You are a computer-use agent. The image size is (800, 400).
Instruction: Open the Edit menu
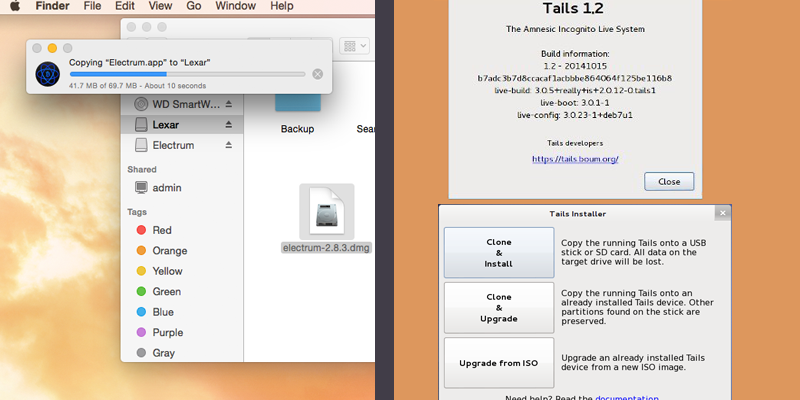pos(125,6)
